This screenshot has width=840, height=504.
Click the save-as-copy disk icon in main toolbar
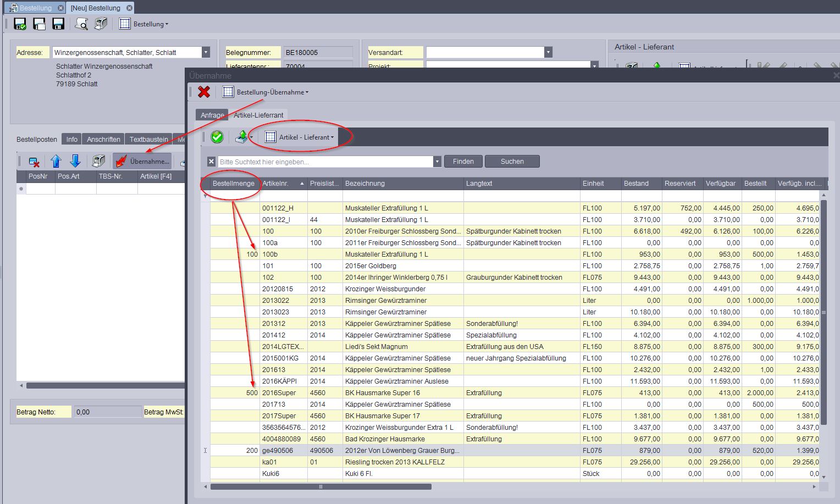coord(39,24)
